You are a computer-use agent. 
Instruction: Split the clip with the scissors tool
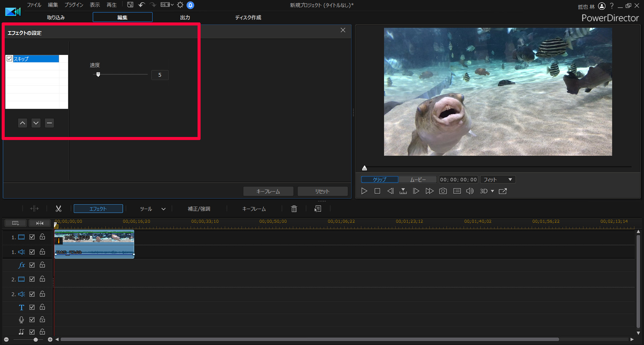click(x=58, y=208)
